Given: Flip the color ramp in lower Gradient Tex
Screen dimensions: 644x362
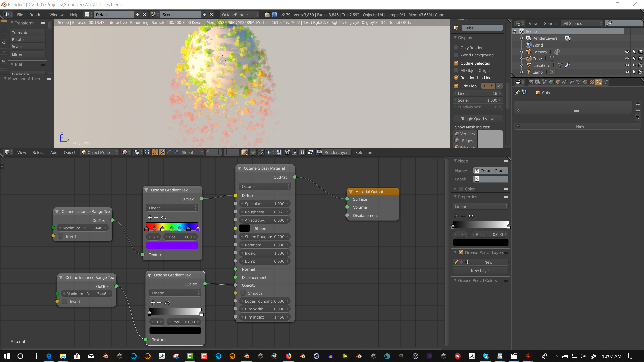Looking at the screenshot, I should 167,303.
